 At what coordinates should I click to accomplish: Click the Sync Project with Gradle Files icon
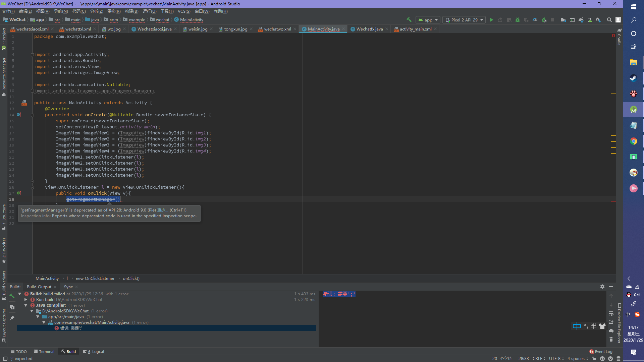click(581, 20)
